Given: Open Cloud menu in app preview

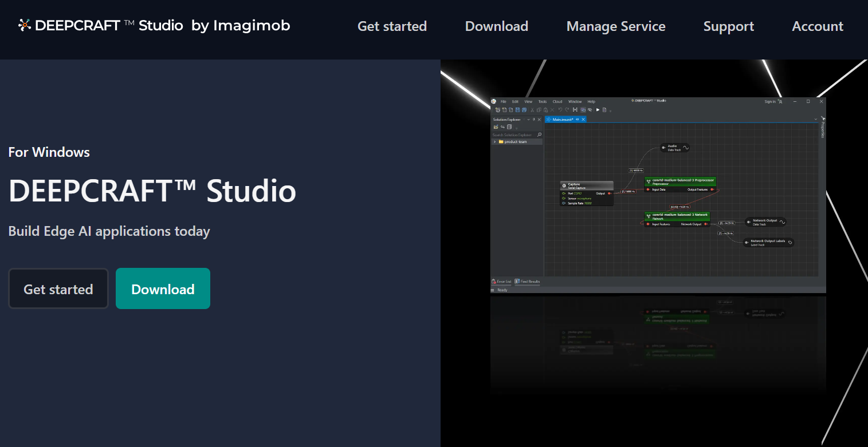Looking at the screenshot, I should click(557, 102).
